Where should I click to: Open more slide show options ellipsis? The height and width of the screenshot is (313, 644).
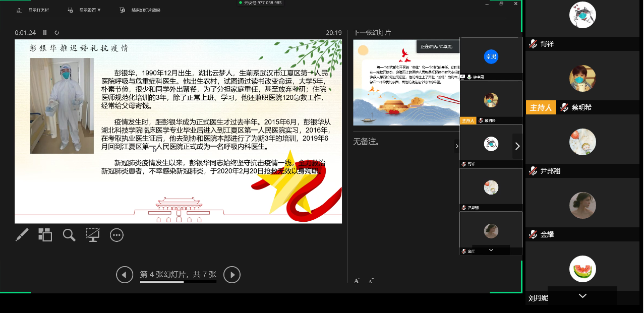[x=116, y=235]
